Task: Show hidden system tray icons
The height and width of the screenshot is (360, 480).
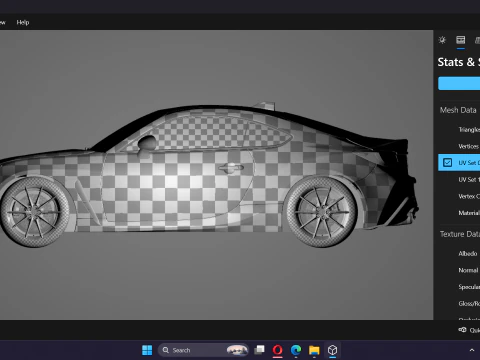Action: click(472, 350)
